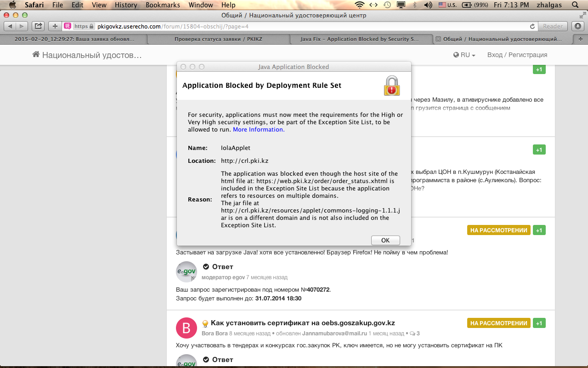The height and width of the screenshot is (368, 588).
Task: Click OK in the Java Blocked dialog
Action: click(x=385, y=240)
